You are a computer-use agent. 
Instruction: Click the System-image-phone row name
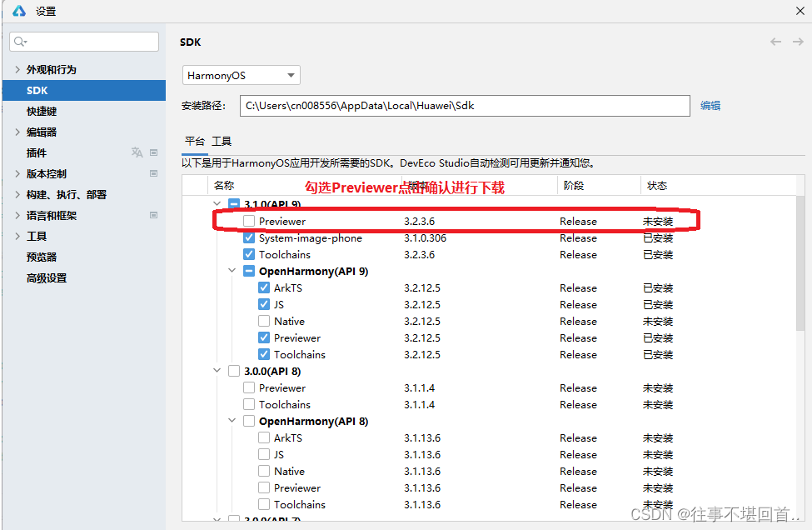click(x=310, y=237)
